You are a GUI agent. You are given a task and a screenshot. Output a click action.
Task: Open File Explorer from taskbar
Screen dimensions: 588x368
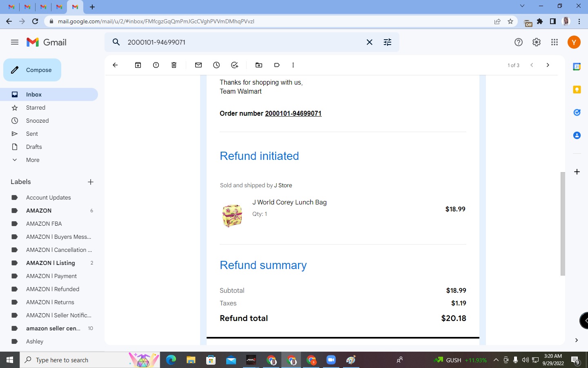(x=191, y=360)
